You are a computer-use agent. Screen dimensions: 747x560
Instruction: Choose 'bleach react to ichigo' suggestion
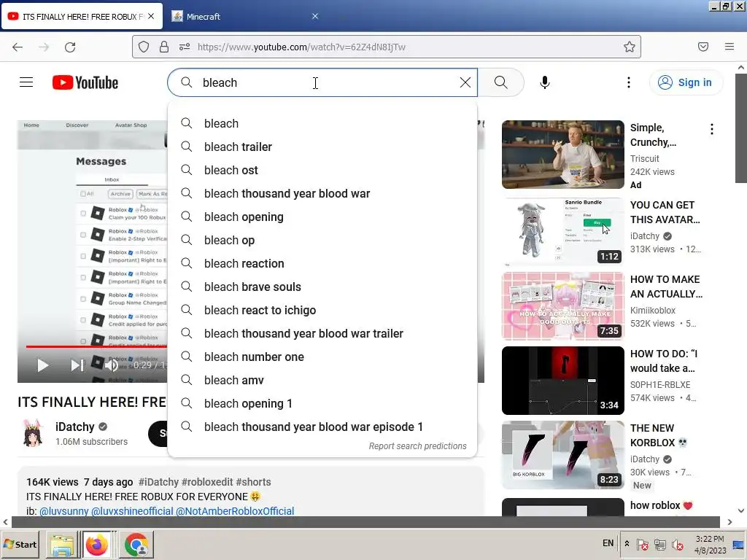point(322,310)
